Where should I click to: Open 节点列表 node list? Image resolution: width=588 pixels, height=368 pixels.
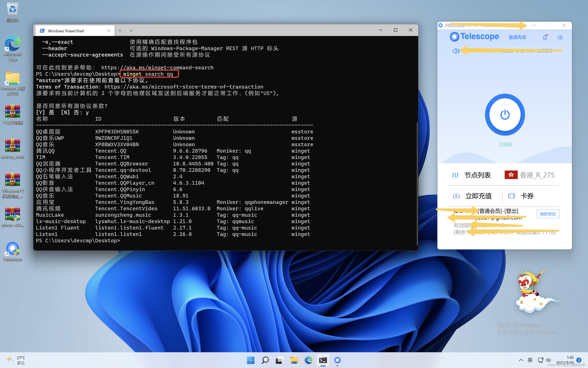tap(477, 175)
